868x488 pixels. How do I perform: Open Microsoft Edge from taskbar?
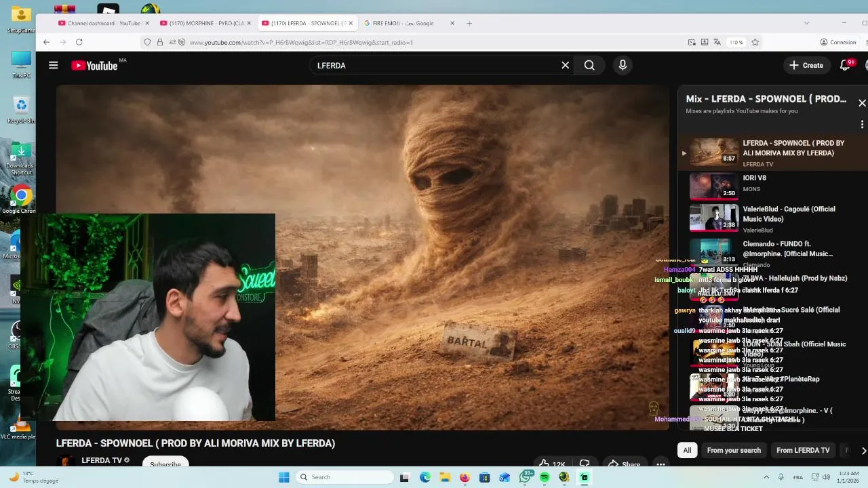pos(425,477)
